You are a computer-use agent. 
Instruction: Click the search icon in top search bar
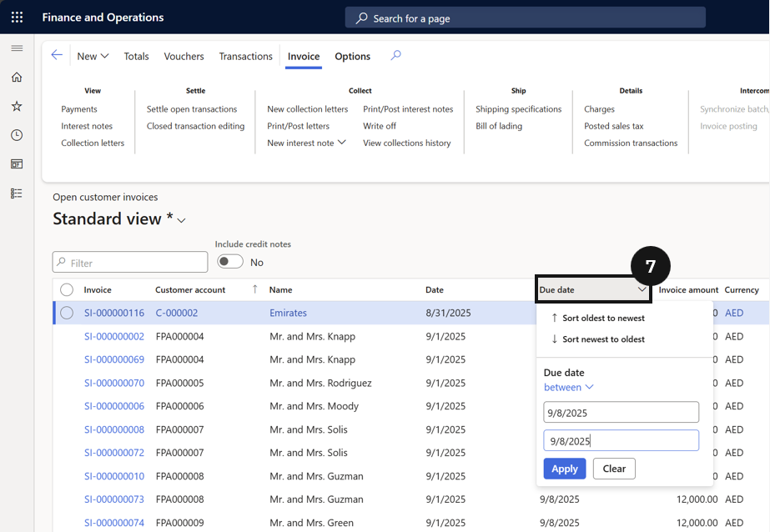(361, 18)
